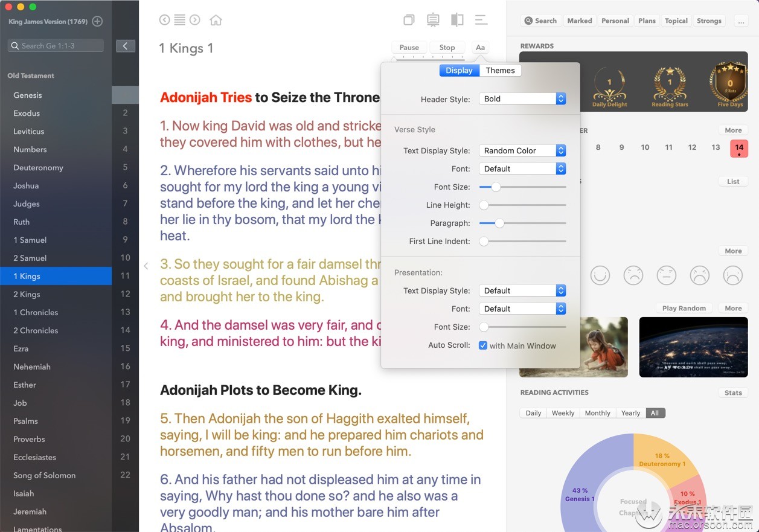The image size is (759, 532).
Task: Open the ellipsis more tabs button
Action: [x=741, y=21]
